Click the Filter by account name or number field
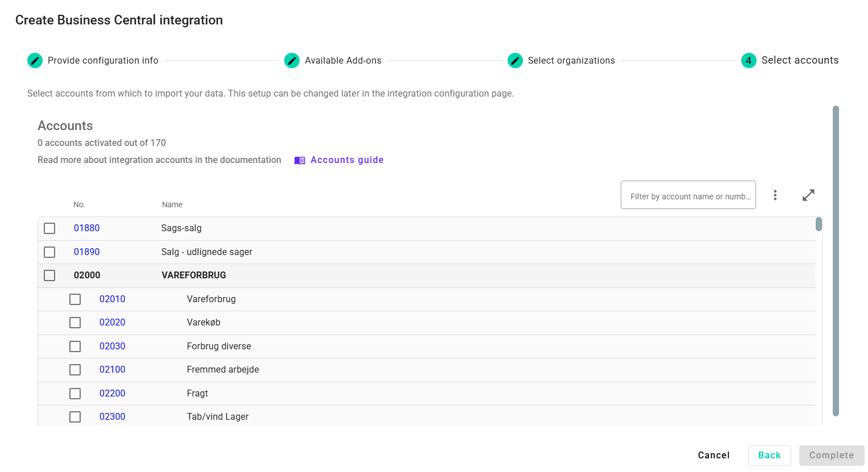Screen dimensions: 868x472 pos(688,195)
